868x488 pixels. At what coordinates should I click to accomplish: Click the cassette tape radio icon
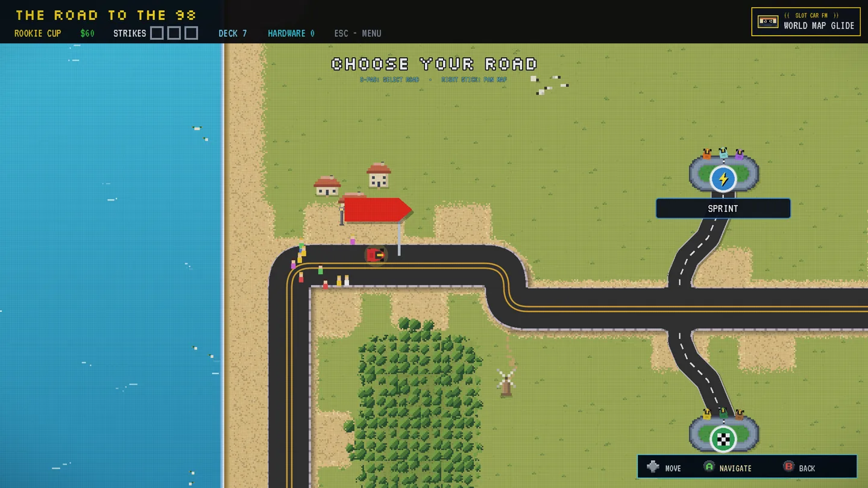coord(768,22)
